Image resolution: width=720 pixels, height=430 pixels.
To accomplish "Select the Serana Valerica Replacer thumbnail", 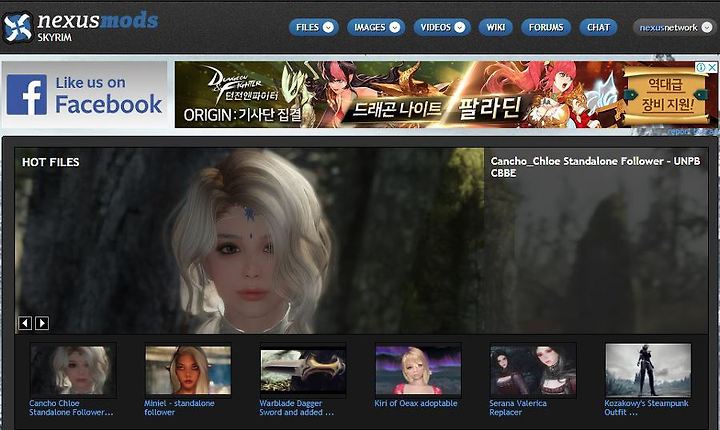I will [x=533, y=370].
